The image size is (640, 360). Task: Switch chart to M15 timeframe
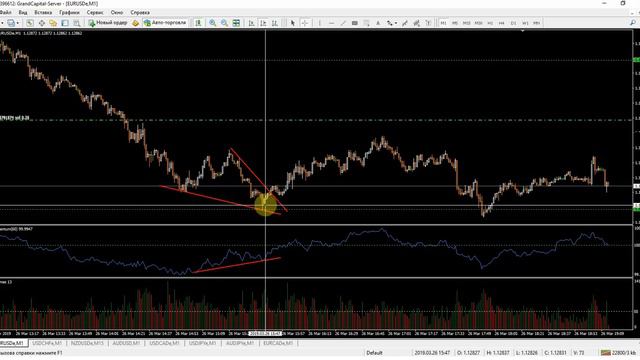[467, 23]
